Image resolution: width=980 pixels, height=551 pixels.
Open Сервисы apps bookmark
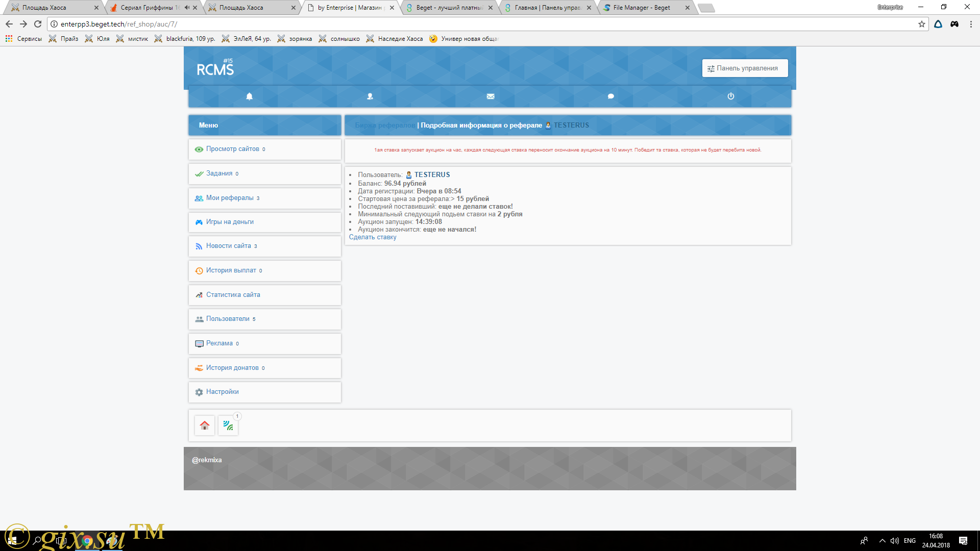tap(23, 39)
